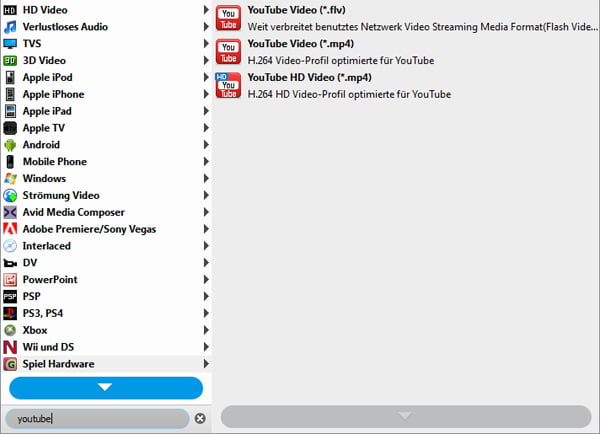Click the Xbox green sphere icon
The width and height of the screenshot is (600, 434).
coord(10,330)
